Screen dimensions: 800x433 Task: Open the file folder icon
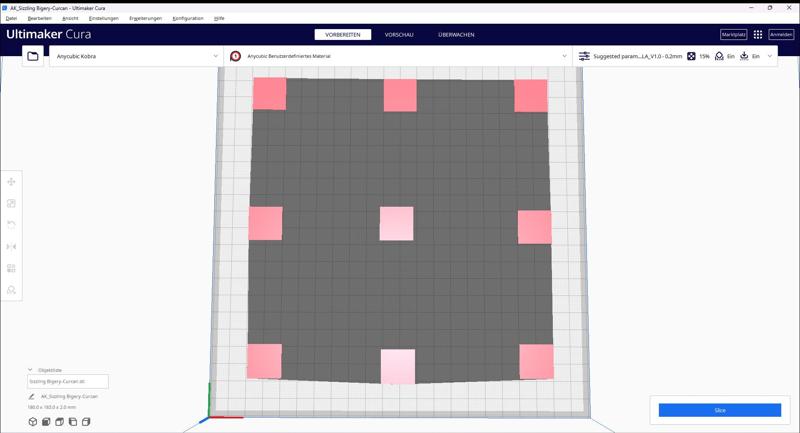(x=33, y=56)
